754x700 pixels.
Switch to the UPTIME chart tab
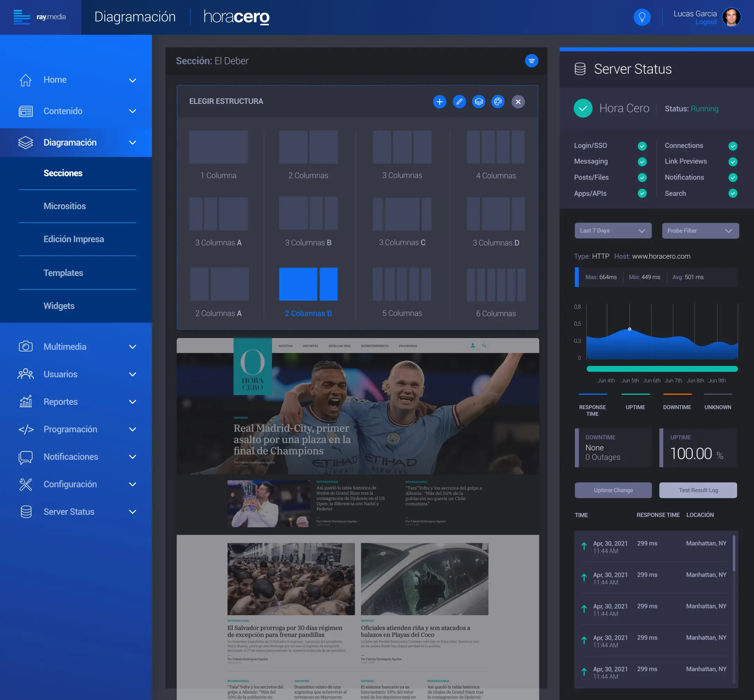[635, 407]
